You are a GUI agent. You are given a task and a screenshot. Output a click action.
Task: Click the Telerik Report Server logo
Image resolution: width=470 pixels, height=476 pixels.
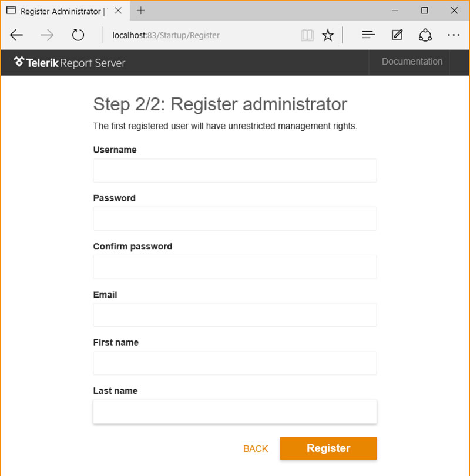point(69,63)
